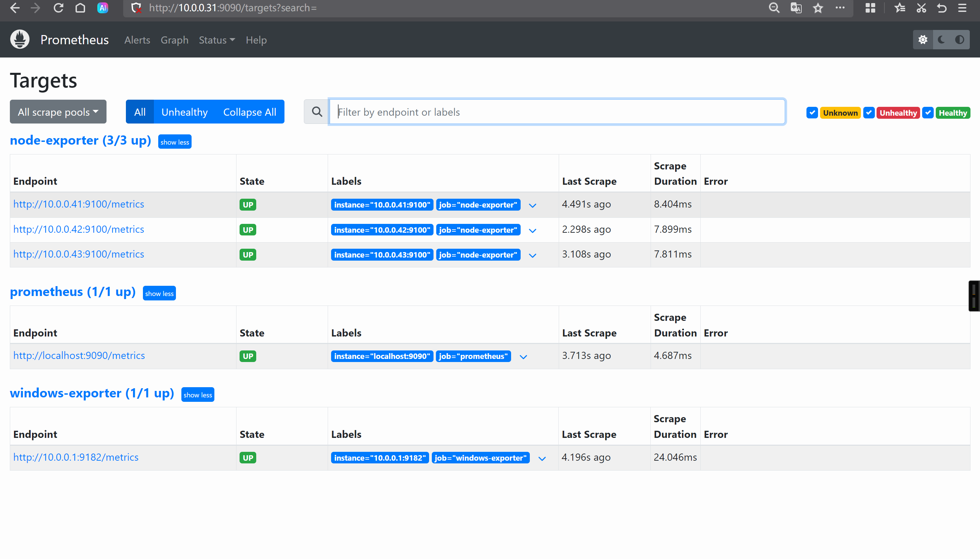Open the All scrape pools dropdown
The height and width of the screenshot is (559, 980).
click(x=58, y=112)
